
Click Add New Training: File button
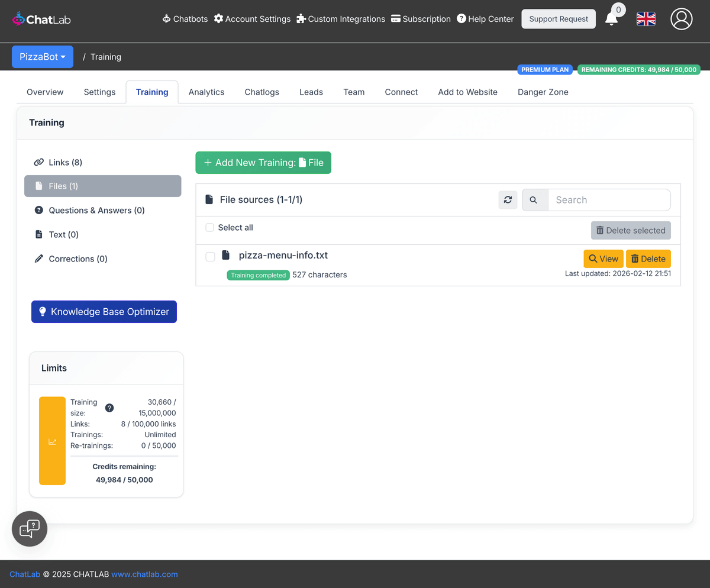coord(263,163)
